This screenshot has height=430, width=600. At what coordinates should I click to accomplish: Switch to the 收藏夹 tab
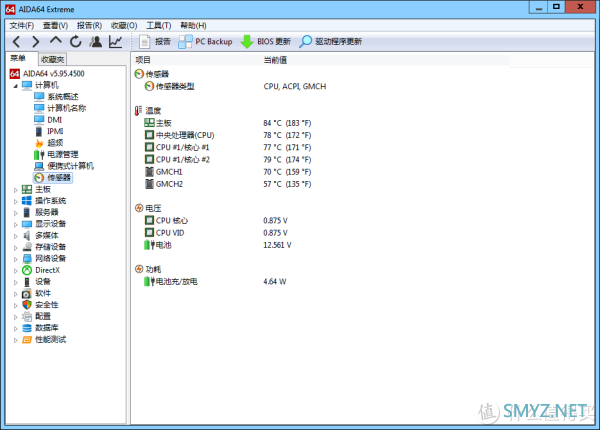[x=53, y=59]
